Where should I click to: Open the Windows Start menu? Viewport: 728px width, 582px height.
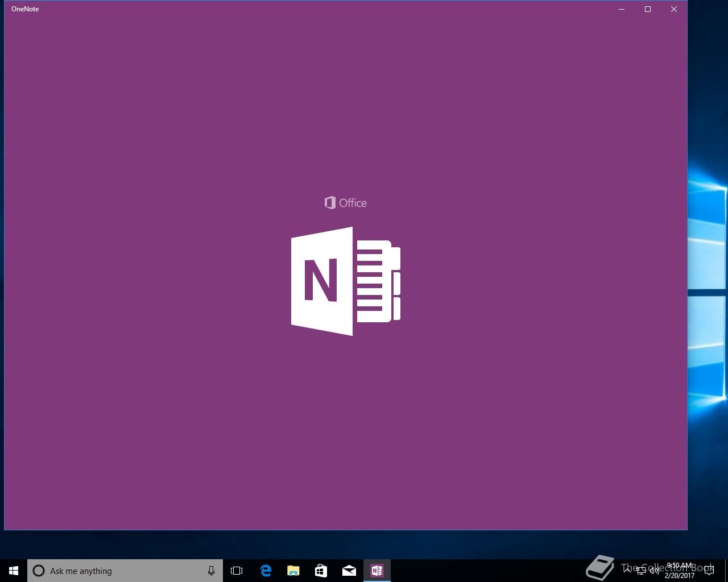[x=14, y=571]
